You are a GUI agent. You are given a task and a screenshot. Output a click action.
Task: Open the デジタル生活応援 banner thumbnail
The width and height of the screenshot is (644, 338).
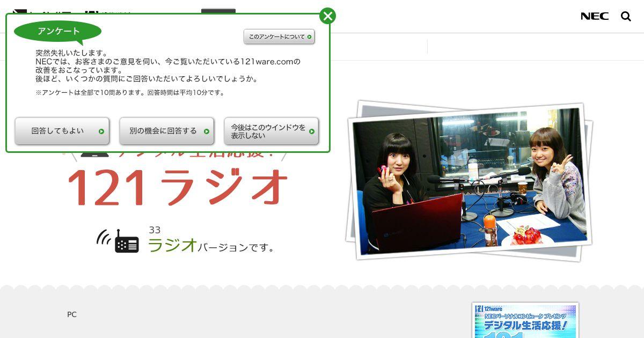coord(525,320)
